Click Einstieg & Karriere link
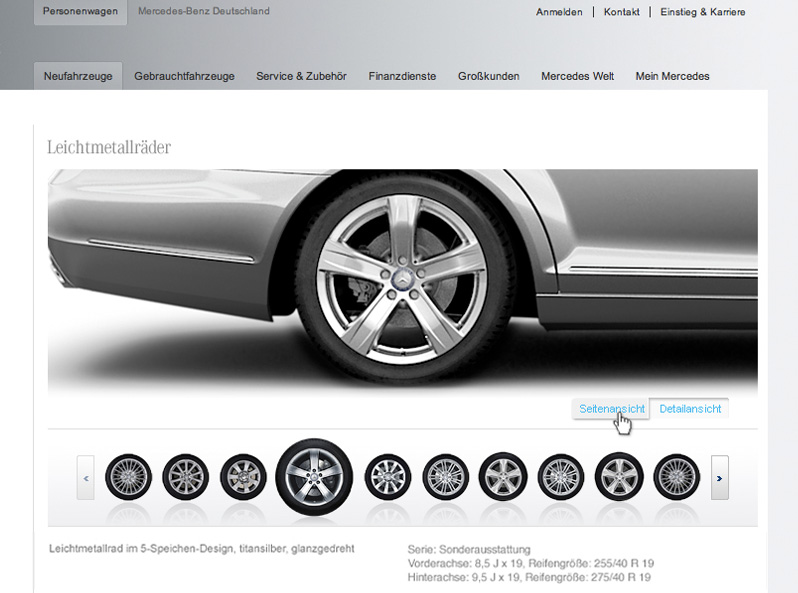 tap(703, 12)
